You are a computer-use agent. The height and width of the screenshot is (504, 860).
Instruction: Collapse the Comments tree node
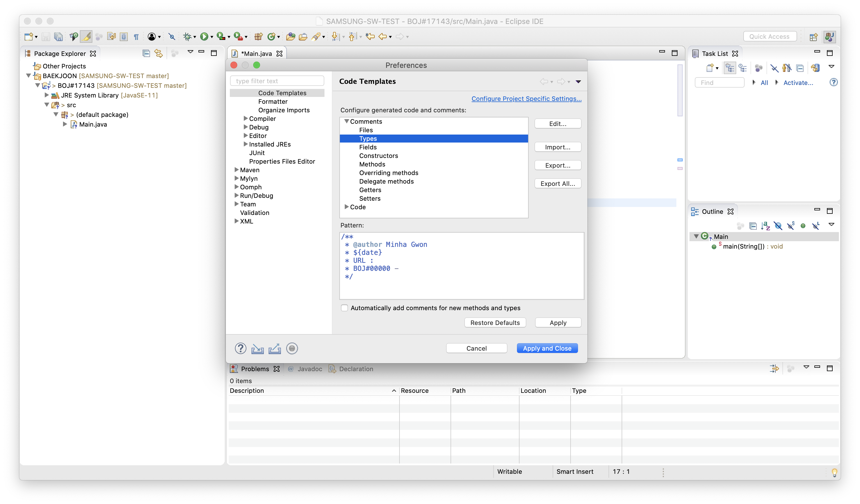[346, 121]
